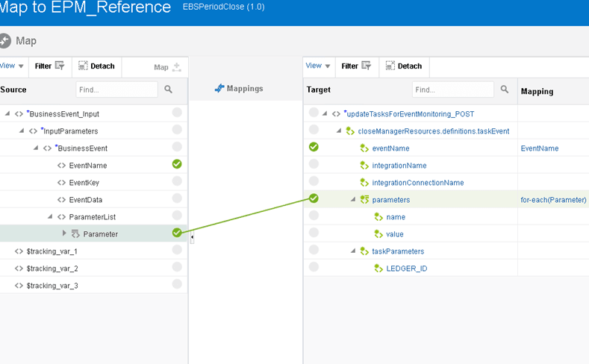Click the repeating element icon next to Parameter

point(75,233)
